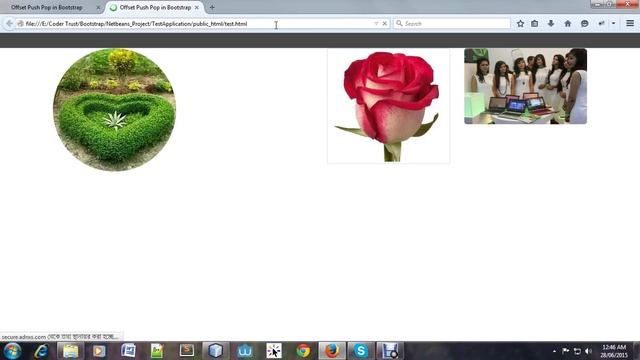The image size is (640, 360).
Task: Click the rounded group photo with laptops
Action: coord(525,86)
